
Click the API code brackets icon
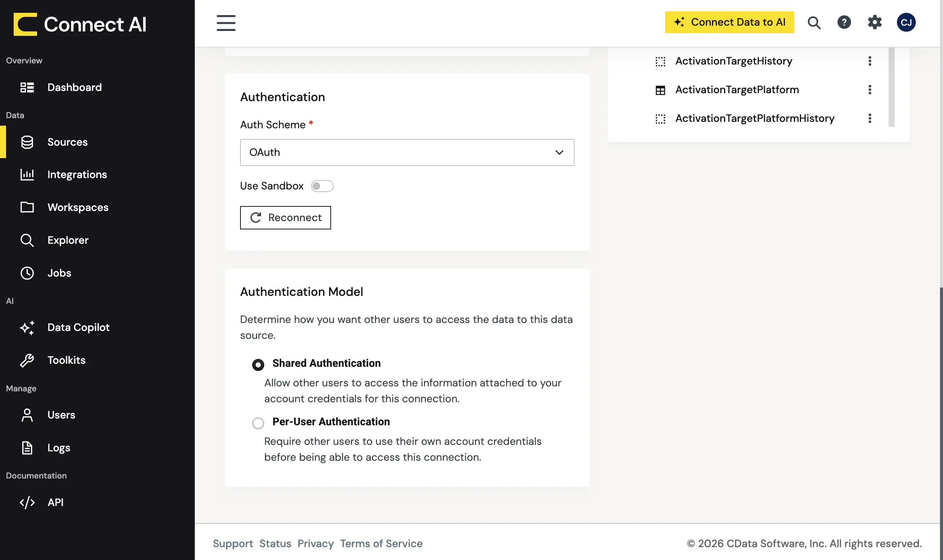point(27,502)
